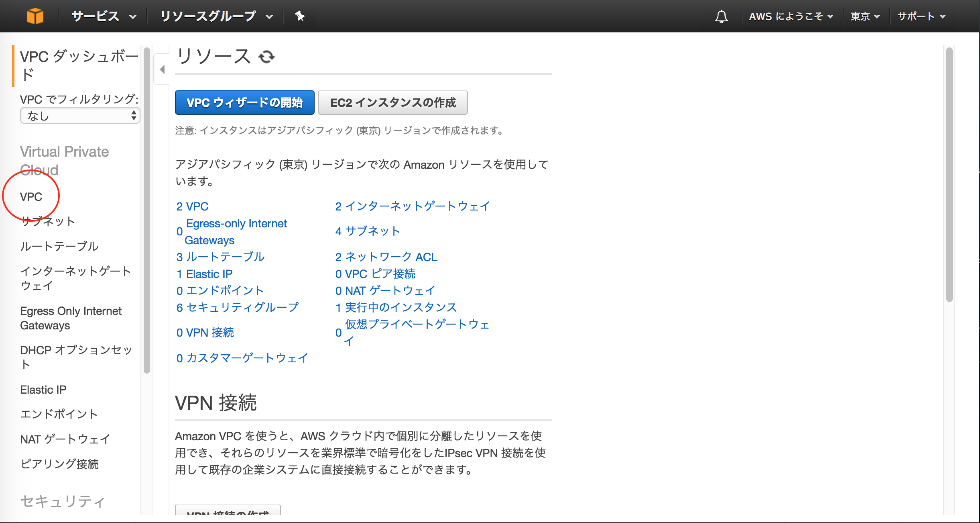The width and height of the screenshot is (980, 523).
Task: Open the サポート dropdown menu
Action: click(x=921, y=16)
